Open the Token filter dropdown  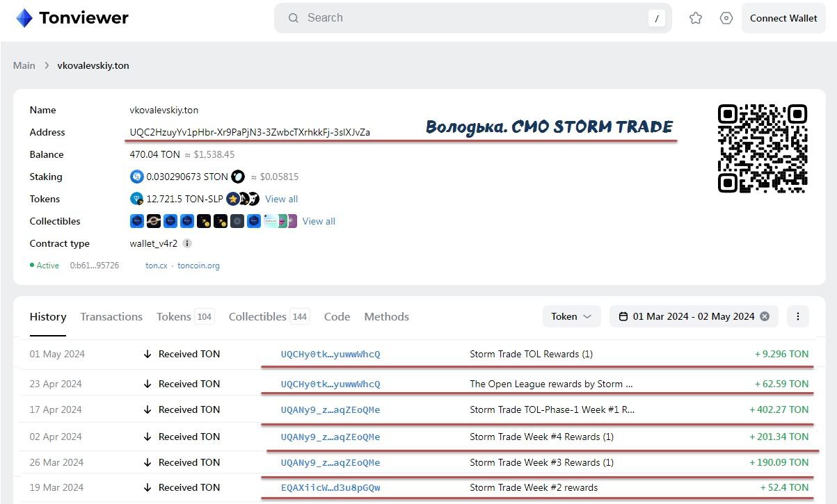point(571,316)
